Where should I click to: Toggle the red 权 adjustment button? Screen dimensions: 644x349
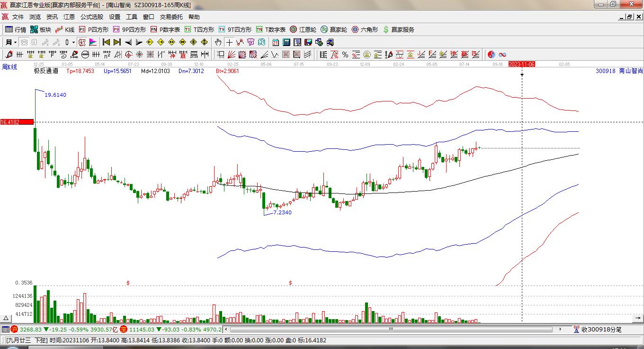tap(82, 42)
